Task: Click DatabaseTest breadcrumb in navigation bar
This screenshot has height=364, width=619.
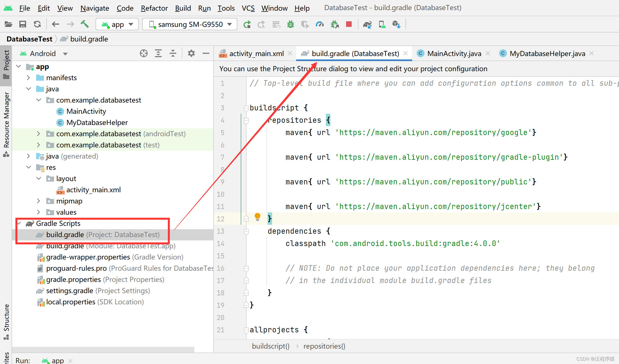Action: click(29, 39)
